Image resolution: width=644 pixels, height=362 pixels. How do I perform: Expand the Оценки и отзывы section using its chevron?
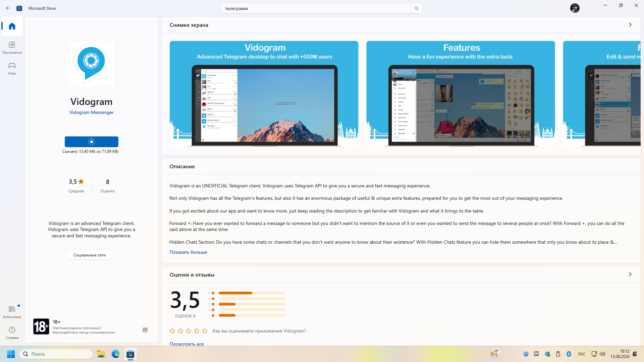(x=630, y=275)
